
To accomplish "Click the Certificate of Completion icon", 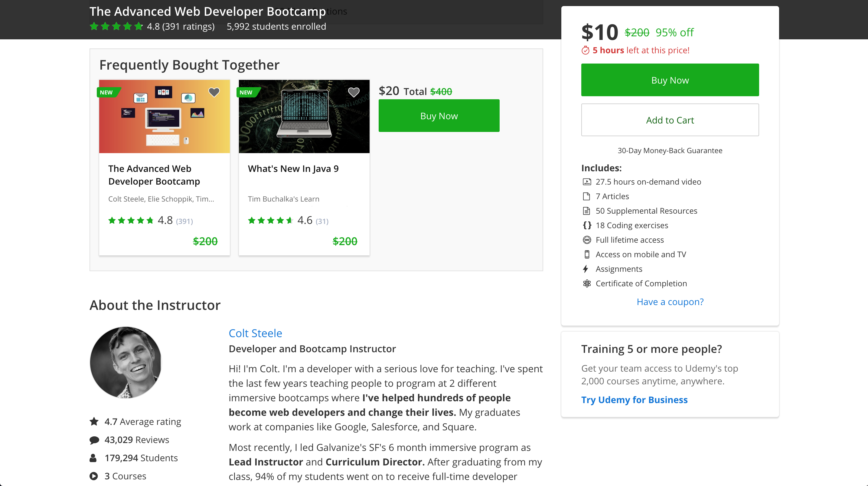I will (587, 283).
